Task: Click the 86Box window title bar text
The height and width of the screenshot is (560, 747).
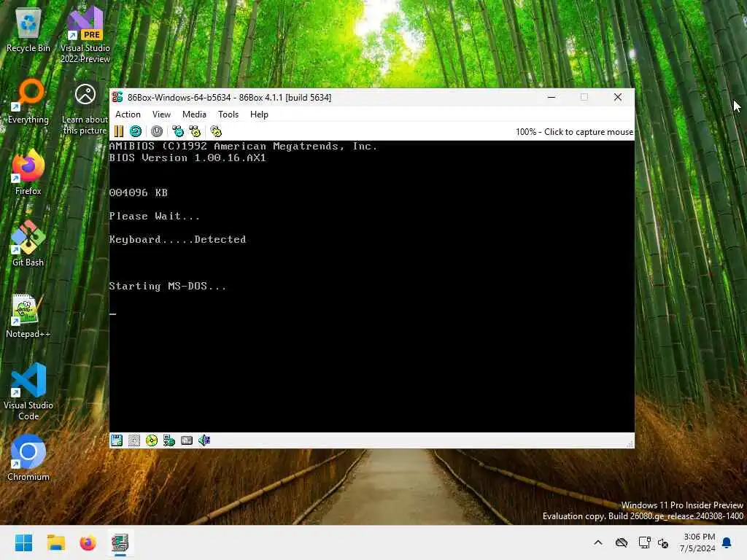Action: click(229, 97)
